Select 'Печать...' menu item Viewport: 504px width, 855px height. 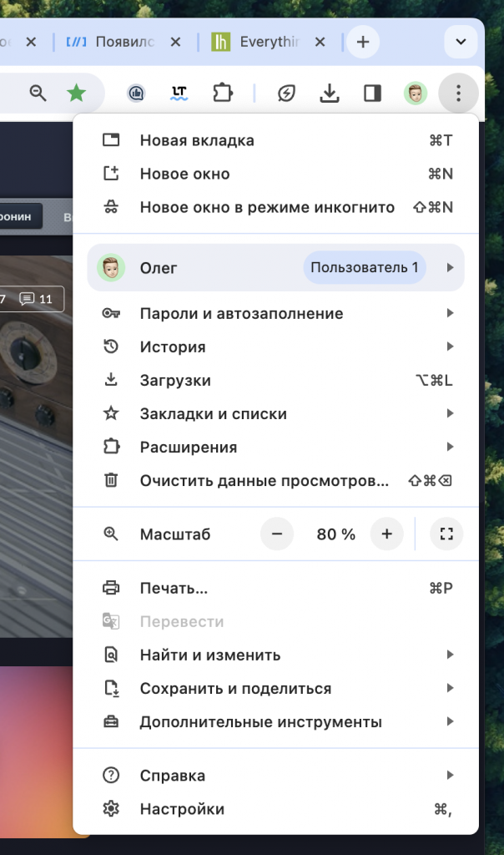276,589
